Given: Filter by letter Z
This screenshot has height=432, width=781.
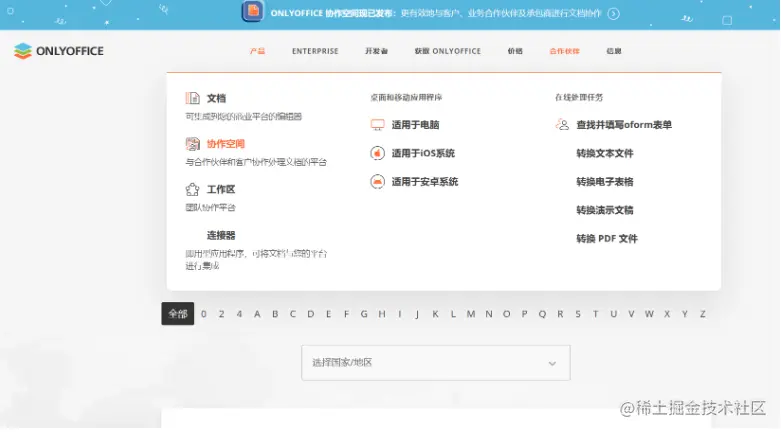Looking at the screenshot, I should [703, 314].
